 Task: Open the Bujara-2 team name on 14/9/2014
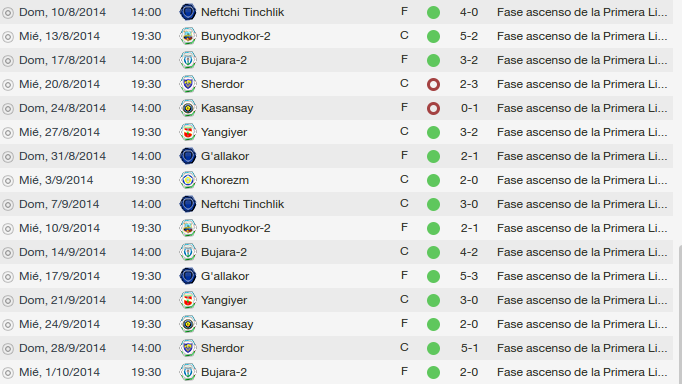pyautogui.click(x=224, y=252)
